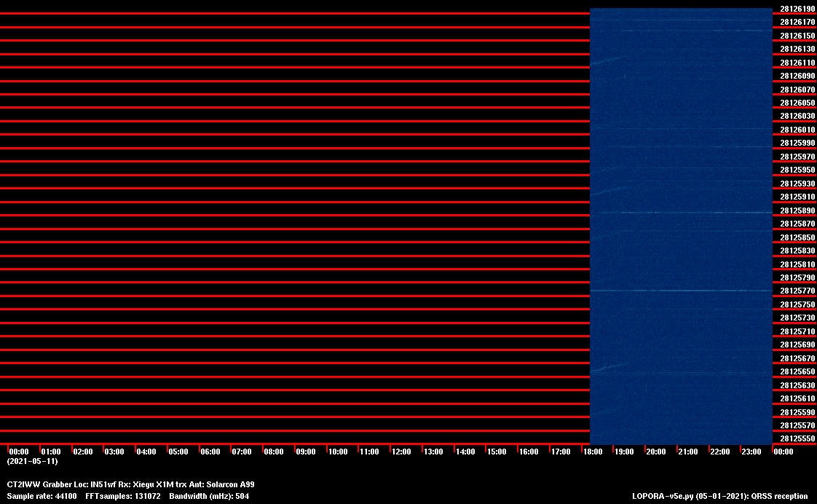Screen dimensions: 817x504
Task: Click the 28126090 frequency label
Action: click(797, 76)
